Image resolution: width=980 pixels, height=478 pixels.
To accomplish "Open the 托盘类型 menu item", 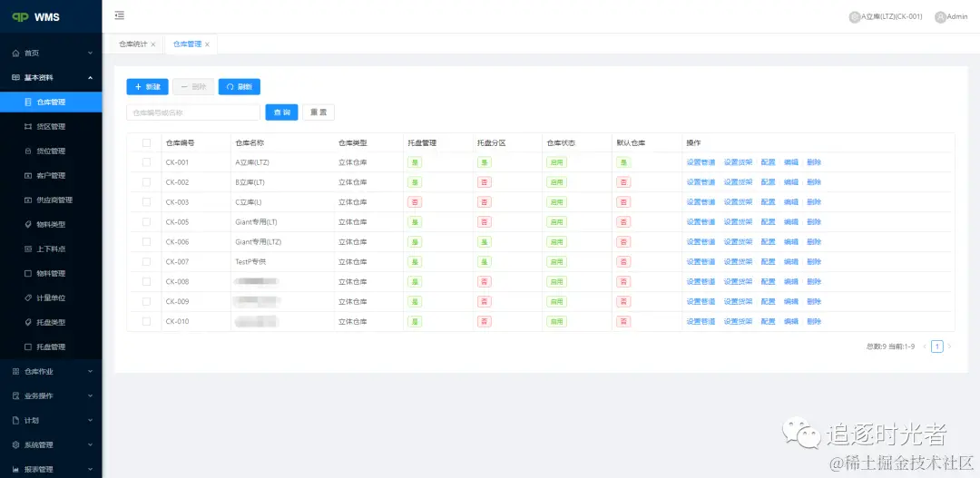I will [51, 322].
